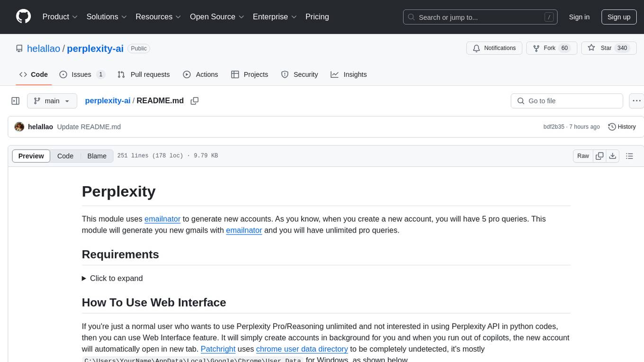
Task: Click the Star count 340
Action: (x=622, y=48)
